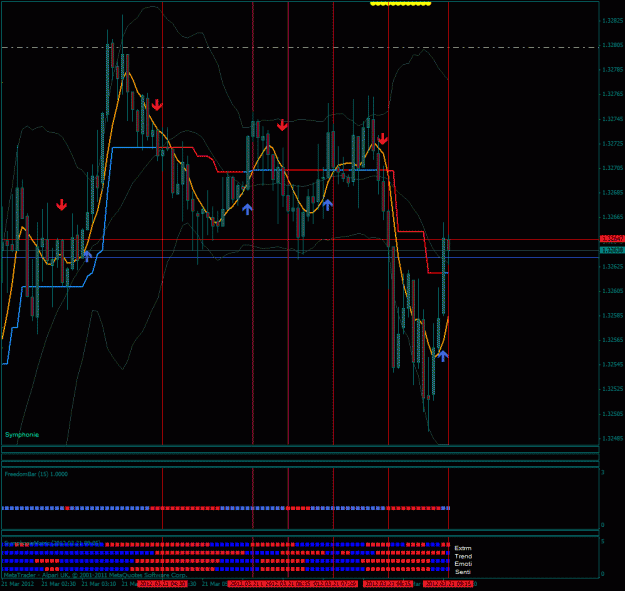Click the Symphonie indicator label
Image resolution: width=625 pixels, height=591 pixels.
[22, 434]
